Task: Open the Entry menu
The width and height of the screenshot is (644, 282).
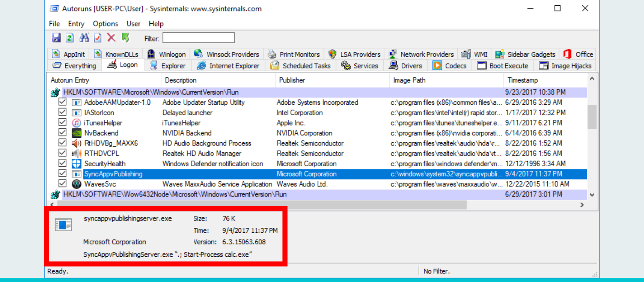Action: pos(76,24)
